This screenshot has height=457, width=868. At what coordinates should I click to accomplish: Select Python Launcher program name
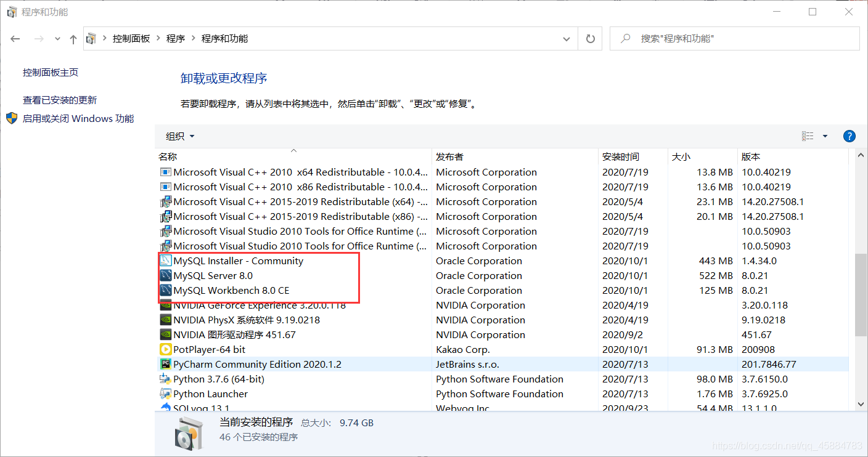[x=211, y=394]
